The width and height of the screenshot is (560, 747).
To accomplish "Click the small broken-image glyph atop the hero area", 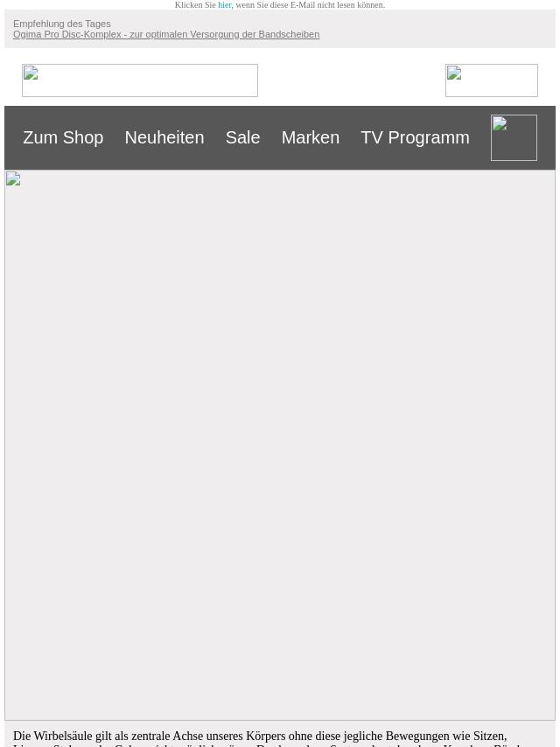I will [x=13, y=178].
